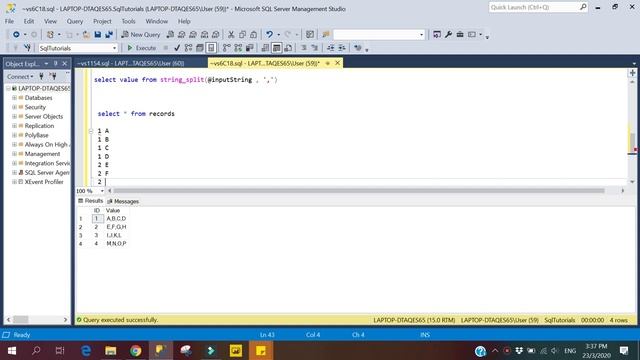
Task: Open Microsoft Edge from the taskbar
Action: 86,350
